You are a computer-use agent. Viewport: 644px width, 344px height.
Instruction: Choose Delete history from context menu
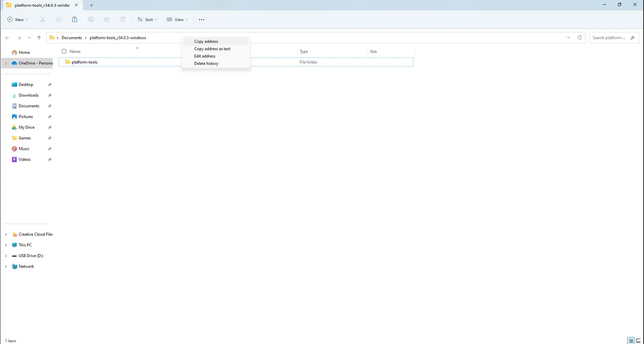(x=206, y=63)
